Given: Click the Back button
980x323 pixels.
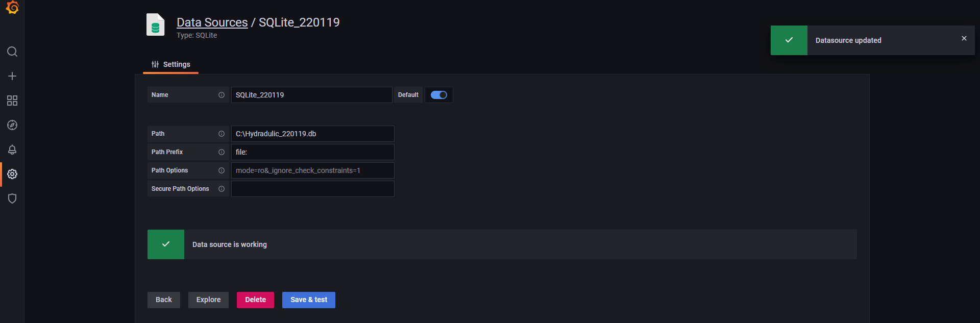Looking at the screenshot, I should click(164, 300).
